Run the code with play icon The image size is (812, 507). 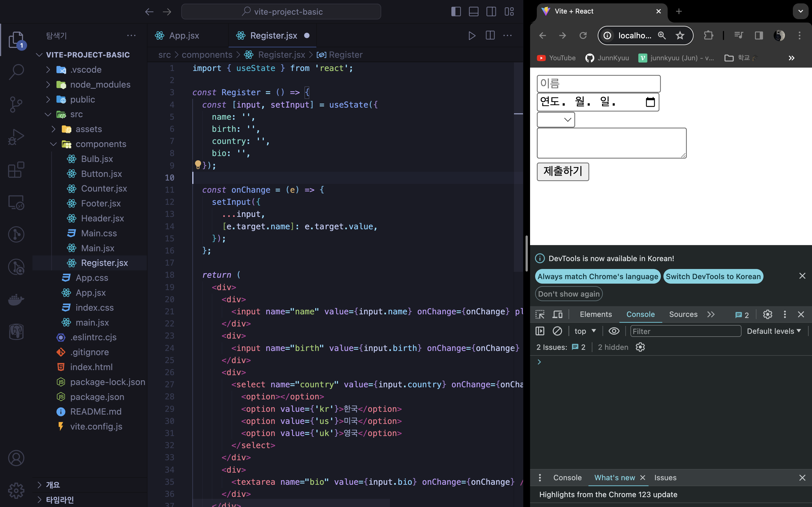tap(472, 35)
